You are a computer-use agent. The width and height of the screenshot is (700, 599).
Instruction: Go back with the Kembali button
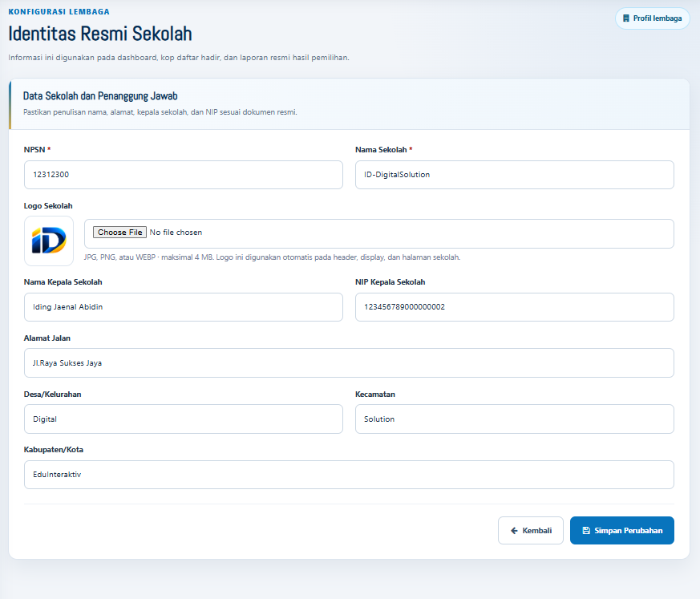click(531, 530)
